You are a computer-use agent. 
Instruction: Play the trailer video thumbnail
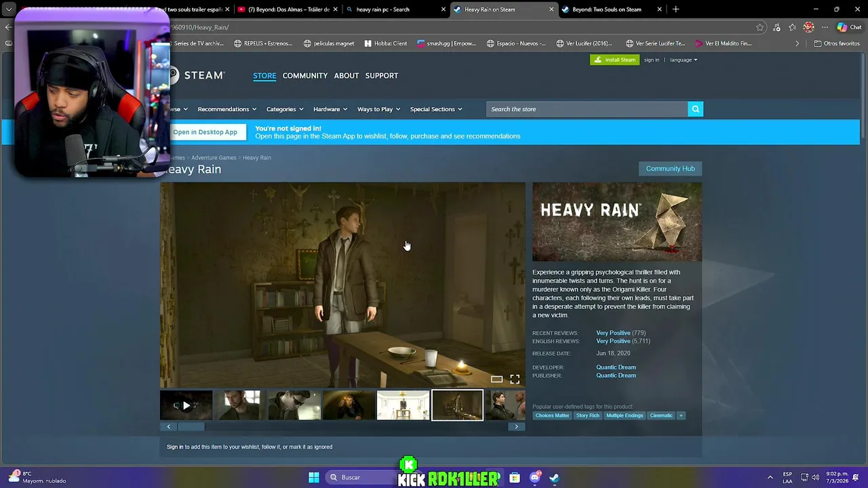[186, 405]
